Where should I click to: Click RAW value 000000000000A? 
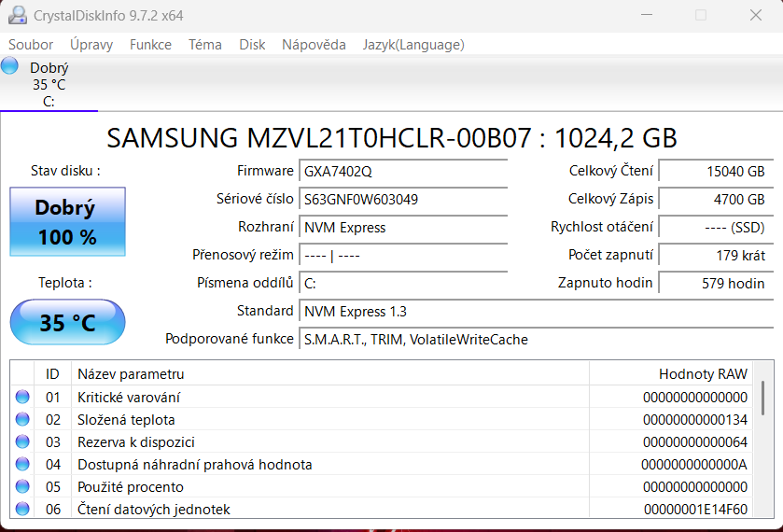pyautogui.click(x=694, y=465)
